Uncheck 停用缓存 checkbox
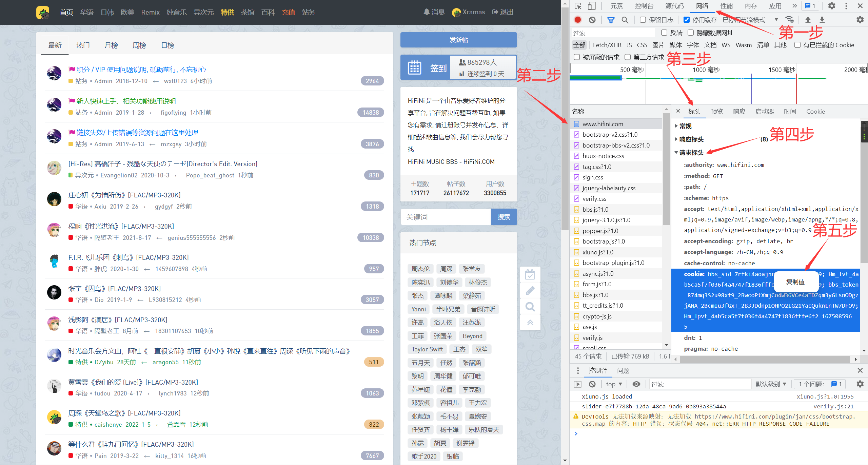Viewport: 868px width, 465px height. pos(686,20)
